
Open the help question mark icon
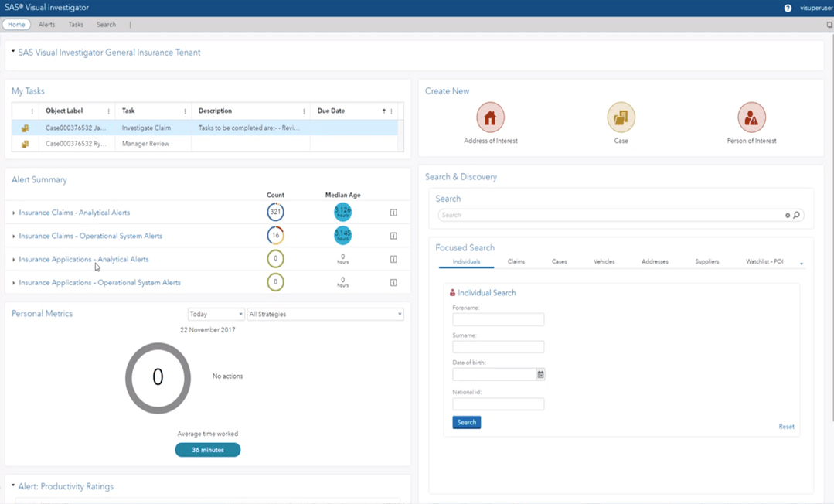[x=788, y=8]
